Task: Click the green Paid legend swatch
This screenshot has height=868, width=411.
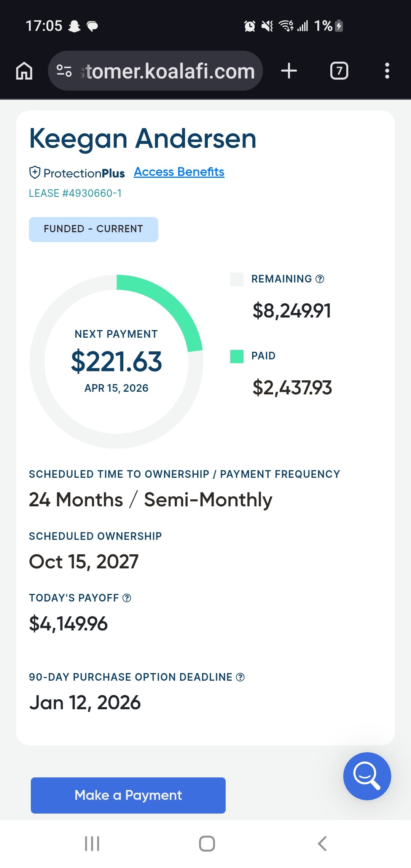Action: coord(237,356)
